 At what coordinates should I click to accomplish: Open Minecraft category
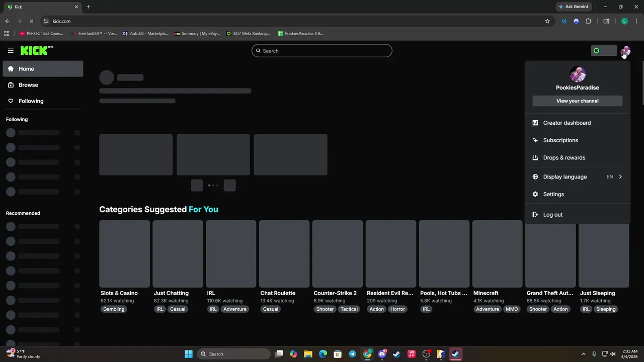[486, 293]
